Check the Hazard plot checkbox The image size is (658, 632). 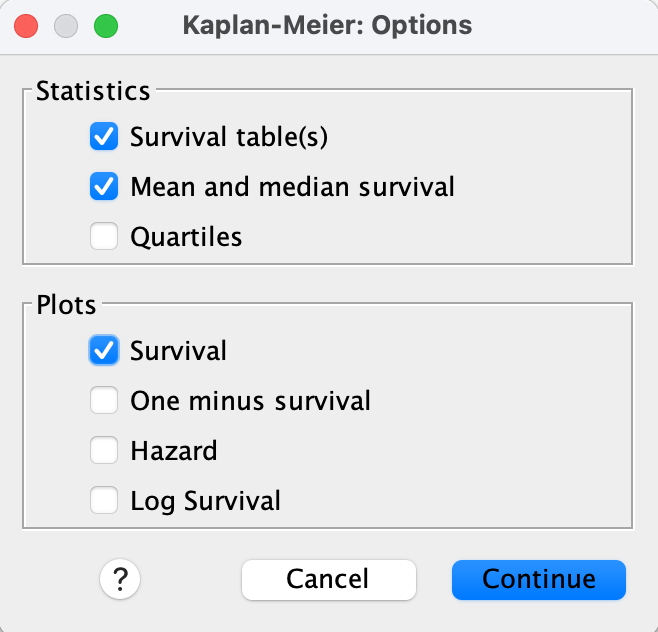[x=104, y=451]
